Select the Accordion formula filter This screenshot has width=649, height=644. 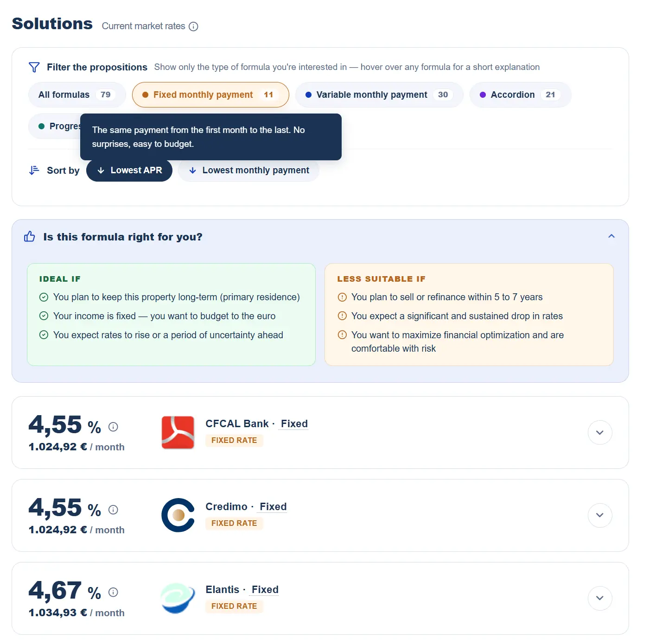coord(520,95)
